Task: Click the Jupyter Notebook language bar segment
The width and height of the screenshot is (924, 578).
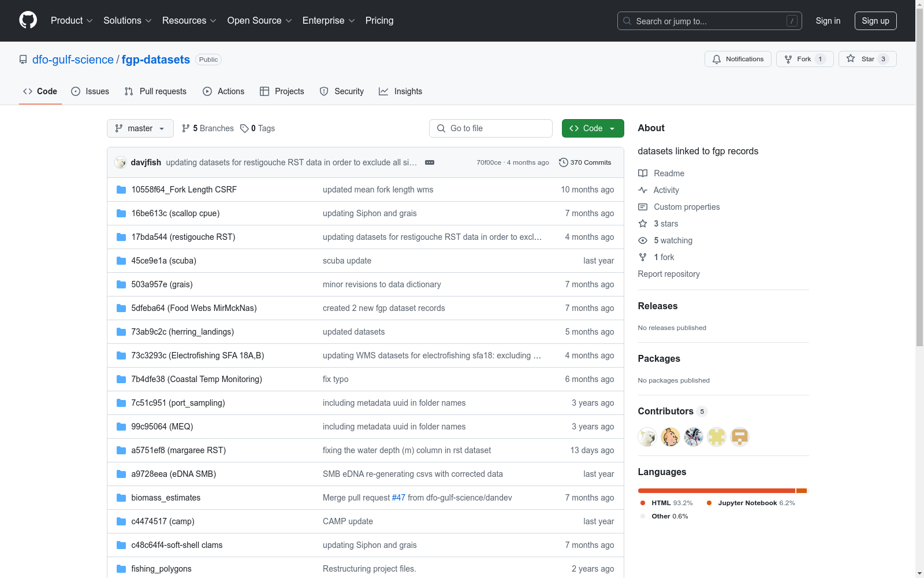Action: (801, 491)
